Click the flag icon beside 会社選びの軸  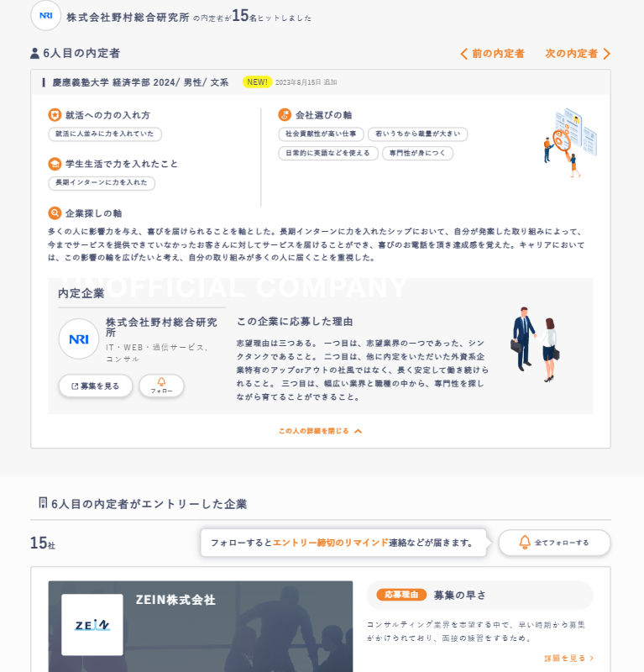coord(285,115)
